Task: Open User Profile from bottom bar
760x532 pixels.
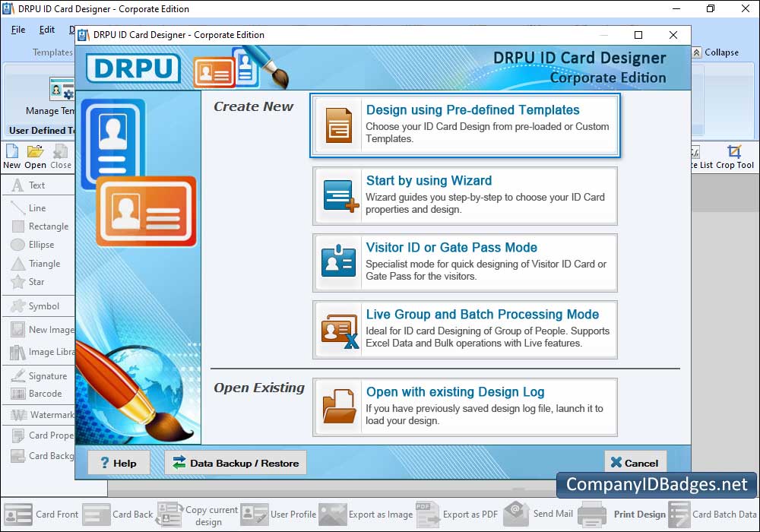Action: [279, 514]
